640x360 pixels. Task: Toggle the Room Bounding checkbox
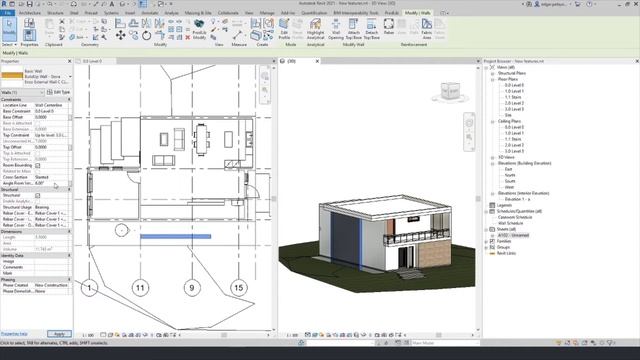[38, 165]
